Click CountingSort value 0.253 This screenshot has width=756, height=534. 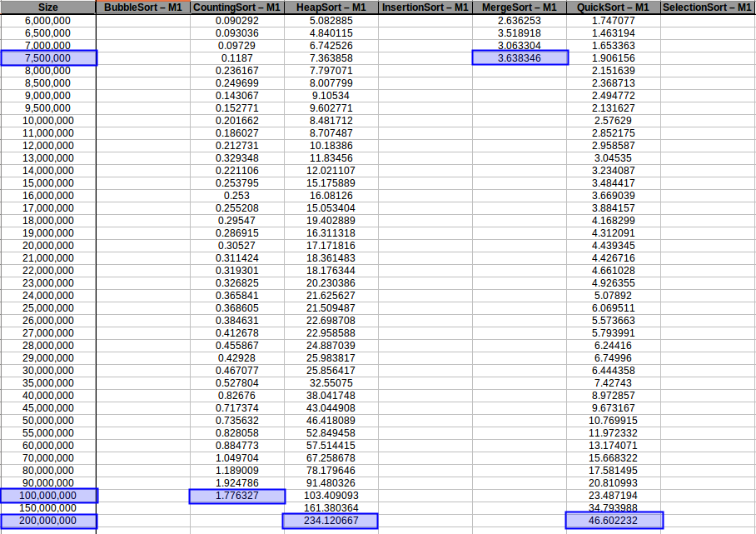click(236, 196)
